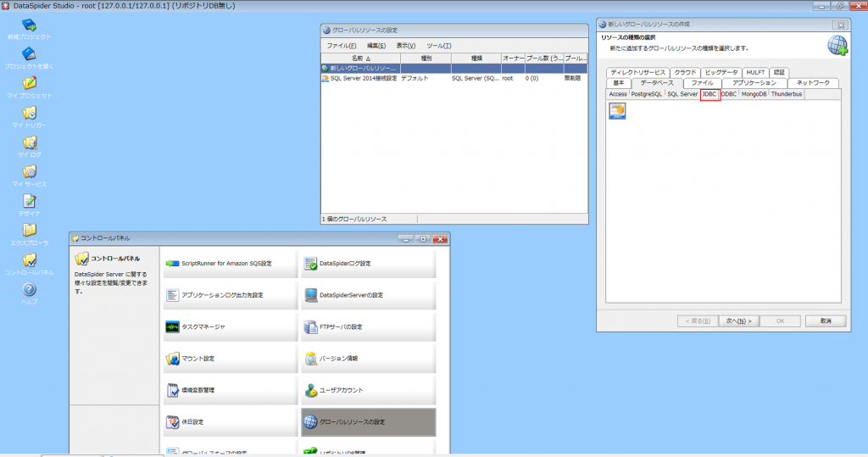Select the SQL Server sub-tab
The height and width of the screenshot is (457, 868).
[x=682, y=94]
